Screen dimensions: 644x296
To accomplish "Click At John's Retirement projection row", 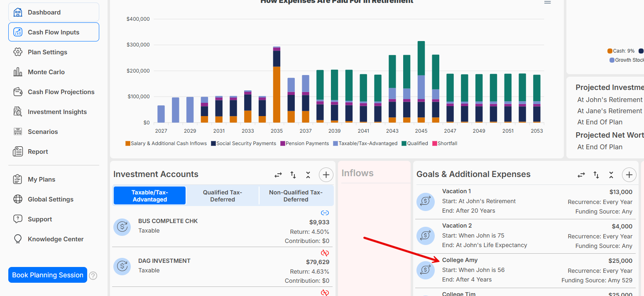I will pyautogui.click(x=610, y=100).
